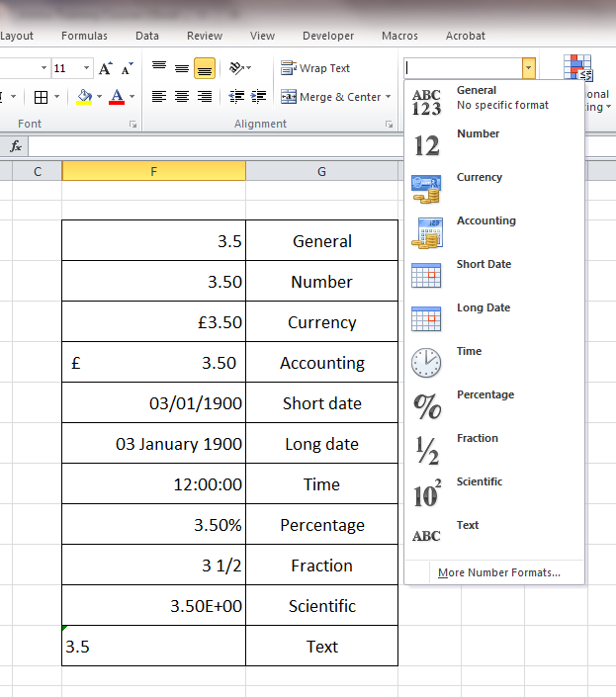
Task: Increase the cell indent
Action: click(259, 97)
